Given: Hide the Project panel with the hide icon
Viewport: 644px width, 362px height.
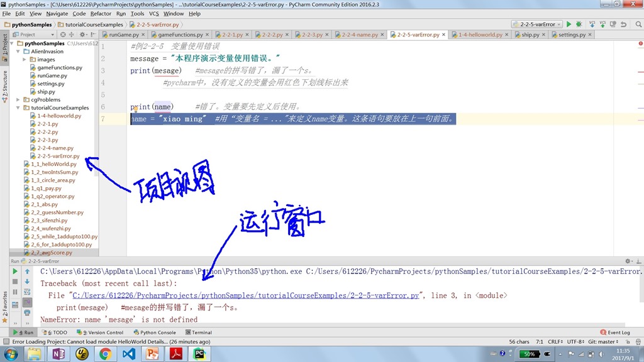Looking at the screenshot, I should point(93,35).
